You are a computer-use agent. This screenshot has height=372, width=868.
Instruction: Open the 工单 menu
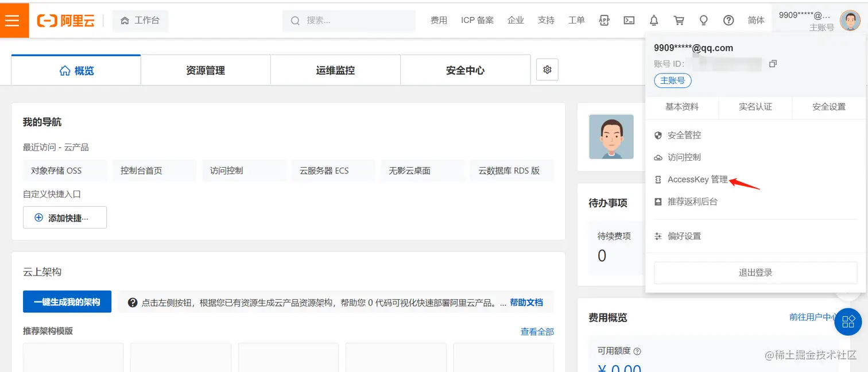coord(576,20)
